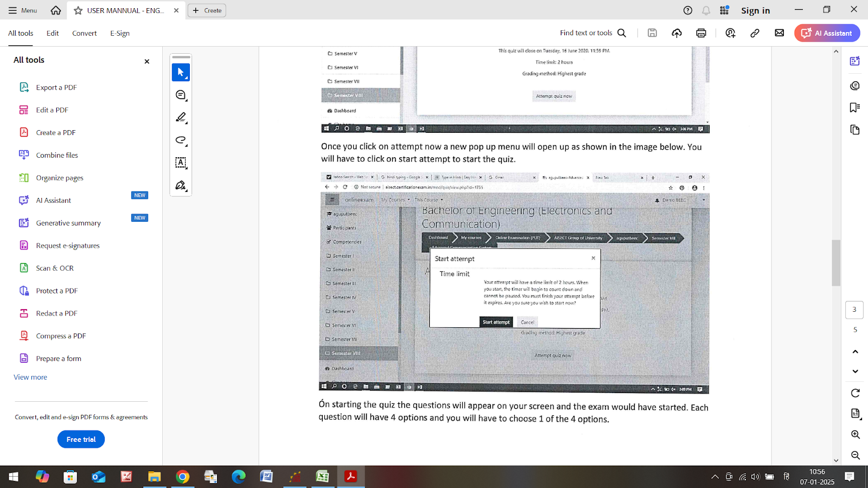This screenshot has height=488, width=868.
Task: Open the page thumbnails panel icon
Action: pyautogui.click(x=855, y=130)
